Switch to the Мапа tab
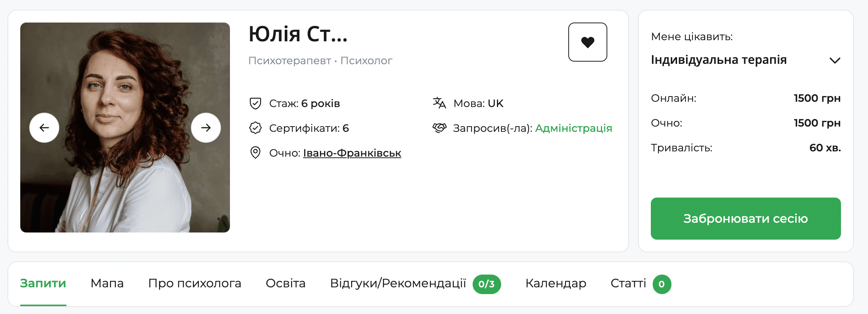 107,284
